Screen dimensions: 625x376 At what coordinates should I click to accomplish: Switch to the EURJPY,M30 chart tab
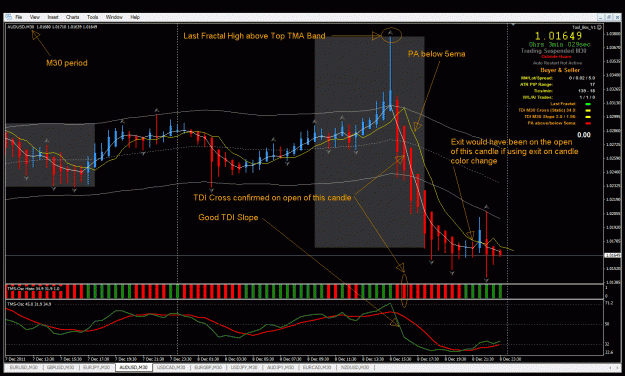click(x=96, y=367)
